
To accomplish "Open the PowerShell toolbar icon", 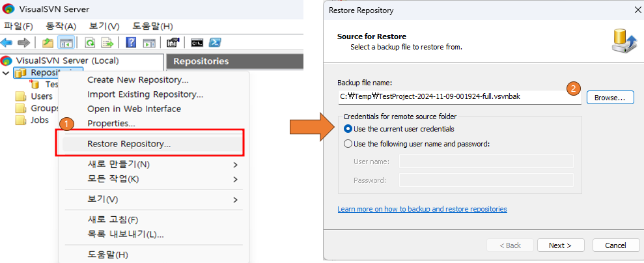I will point(216,42).
